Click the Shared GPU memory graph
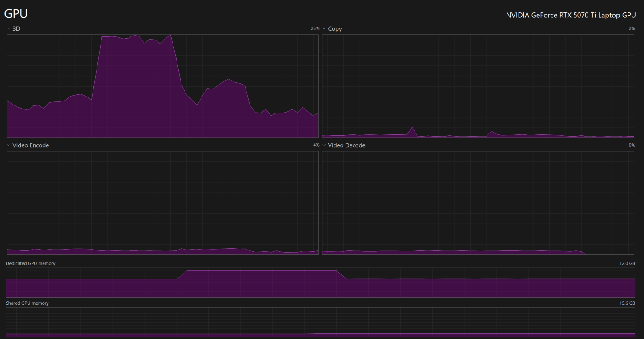Screen dimensions: 644x339 tap(320, 322)
